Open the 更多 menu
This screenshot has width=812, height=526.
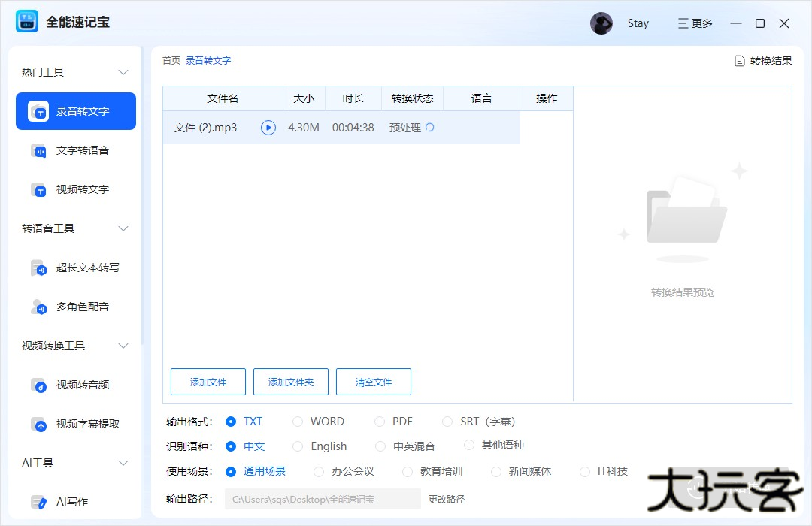tap(694, 23)
